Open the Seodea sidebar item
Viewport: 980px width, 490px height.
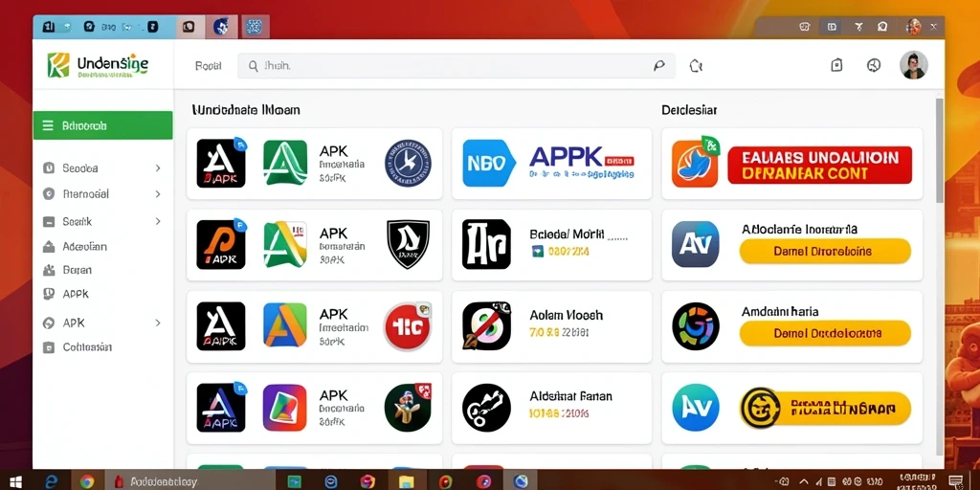[x=80, y=168]
